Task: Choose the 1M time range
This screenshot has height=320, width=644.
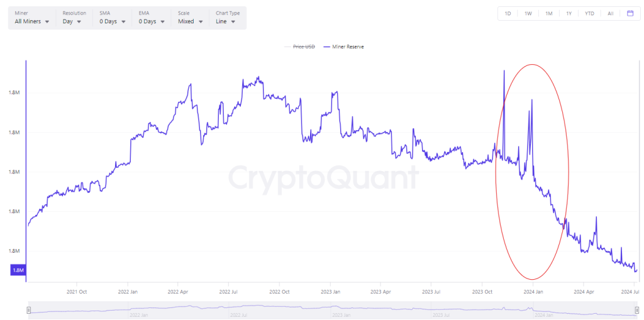Action: pos(548,13)
